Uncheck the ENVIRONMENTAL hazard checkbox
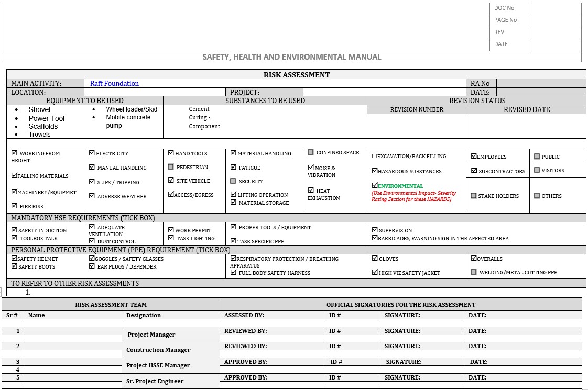 tap(375, 185)
